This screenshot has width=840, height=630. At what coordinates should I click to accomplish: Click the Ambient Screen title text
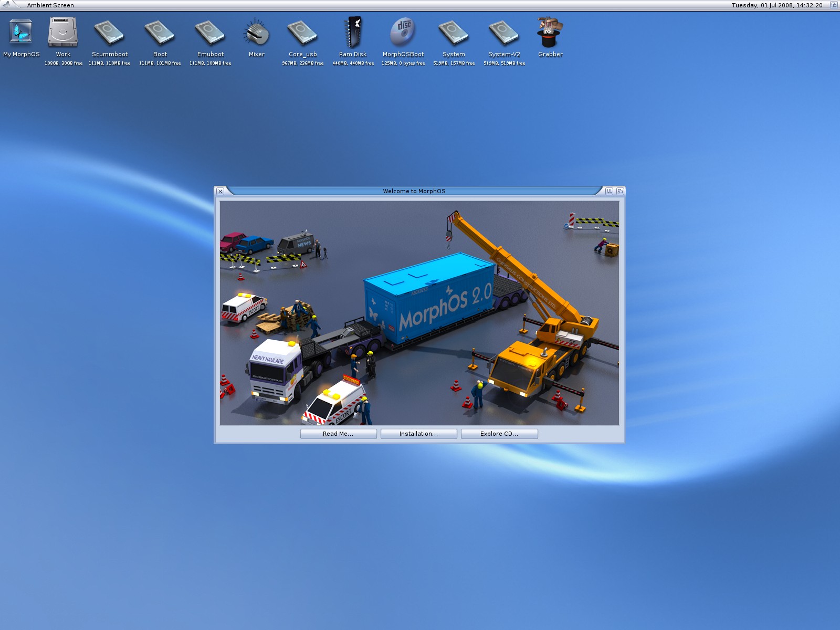50,5
